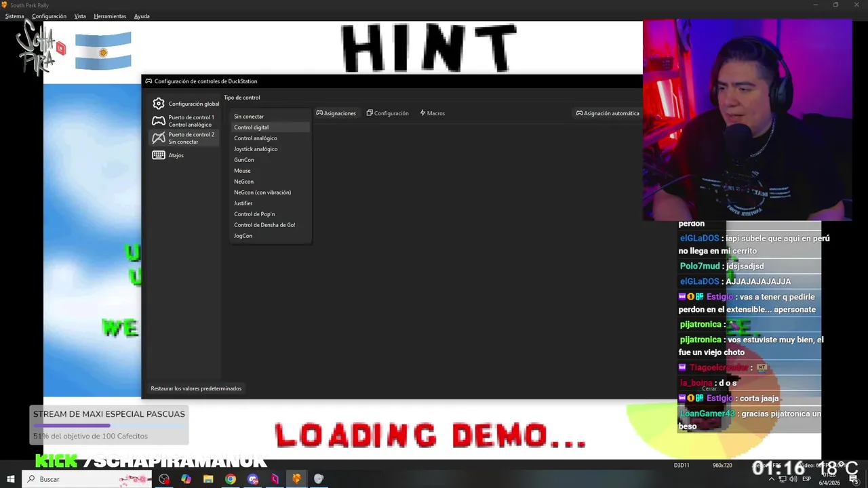Image resolution: width=868 pixels, height=488 pixels.
Task: Click the streamer webcam overlay
Action: coord(747,120)
